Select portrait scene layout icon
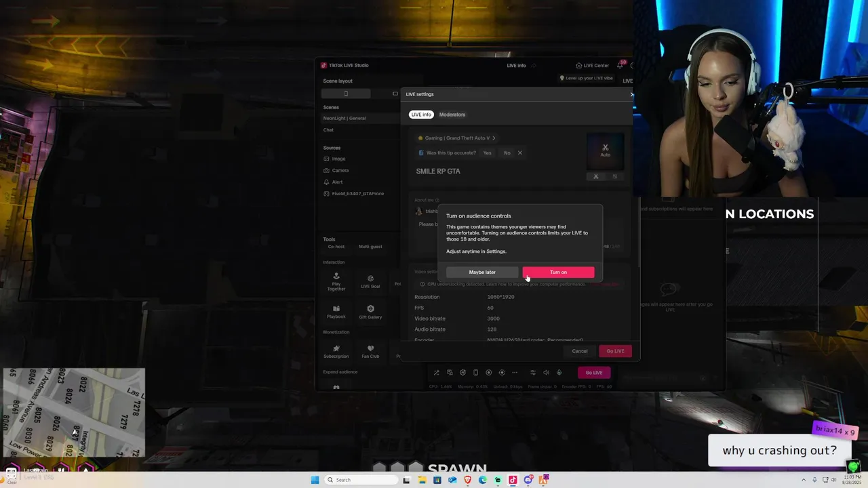Viewport: 868px width, 488px height. click(x=346, y=94)
